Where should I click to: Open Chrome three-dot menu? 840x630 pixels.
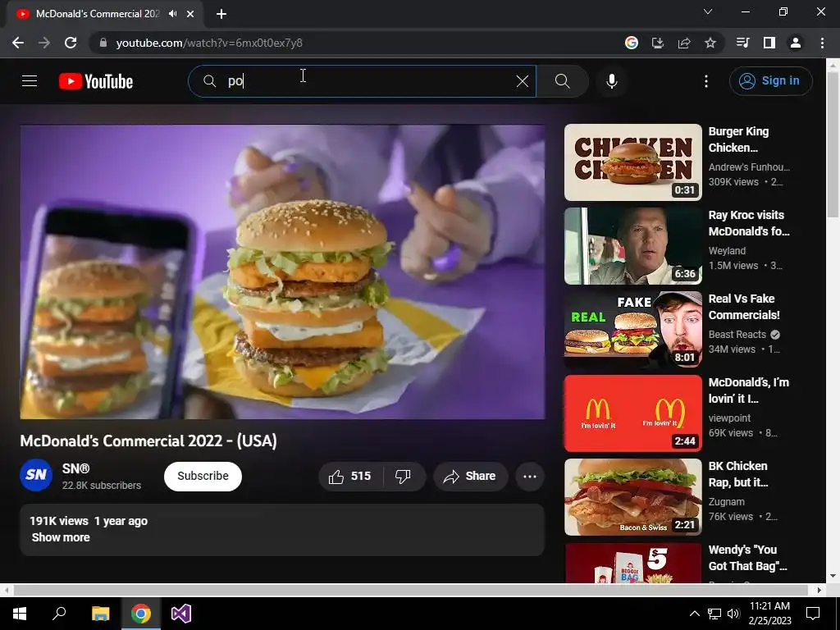822,43
